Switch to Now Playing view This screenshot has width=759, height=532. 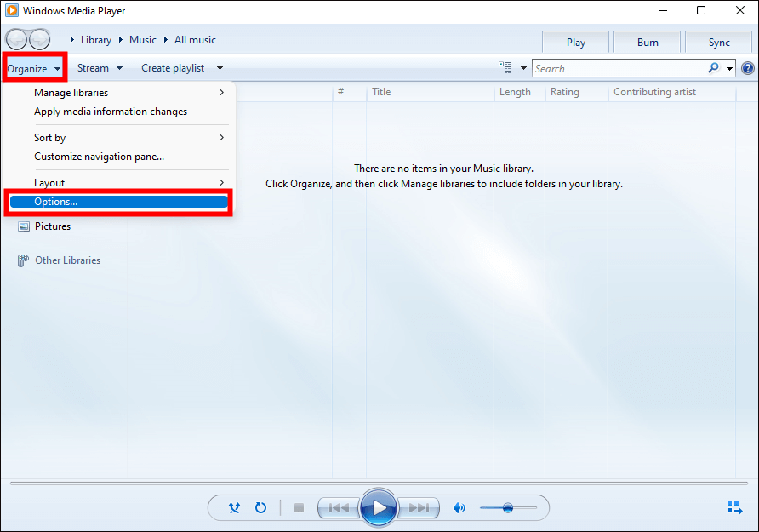click(x=734, y=508)
